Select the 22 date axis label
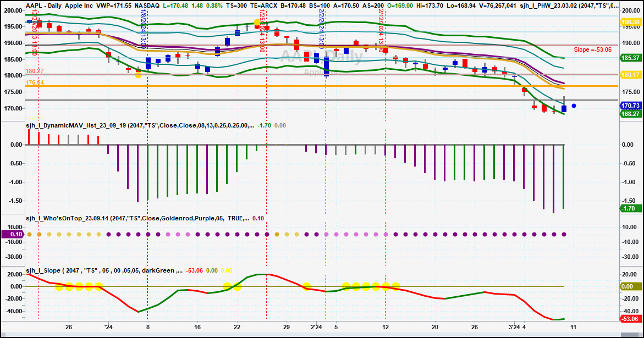 [237, 327]
